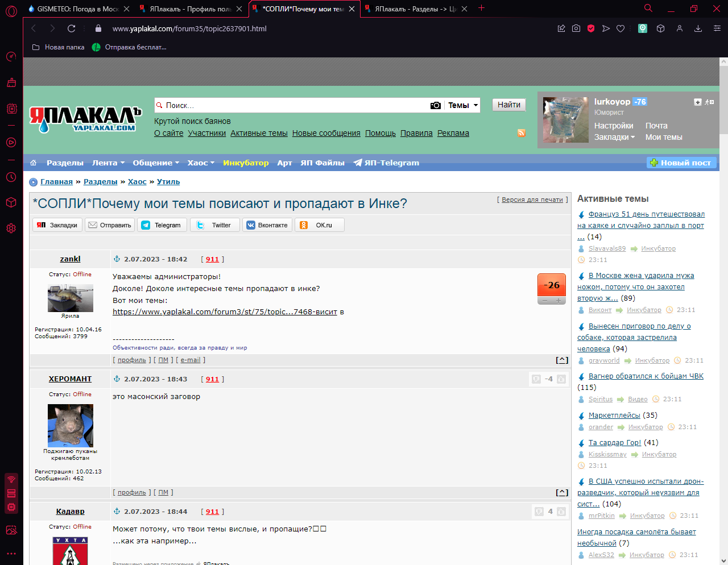This screenshot has height=565, width=728.
Task: Click the Найти search button
Action: coord(509,105)
